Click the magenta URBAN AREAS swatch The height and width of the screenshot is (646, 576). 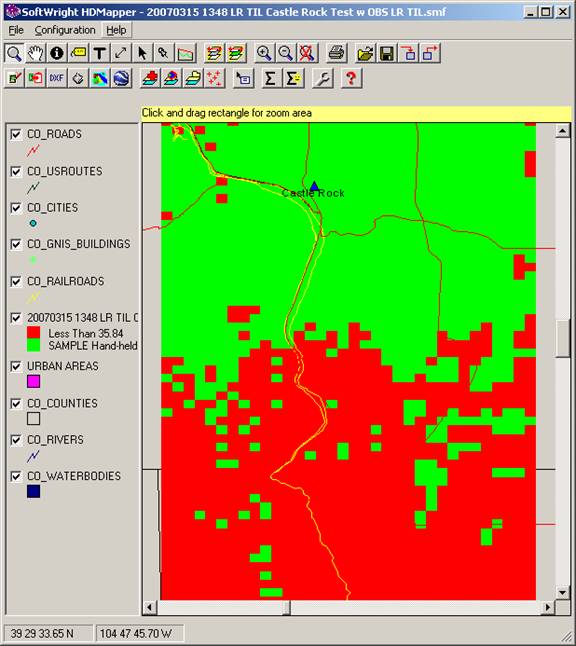[33, 382]
